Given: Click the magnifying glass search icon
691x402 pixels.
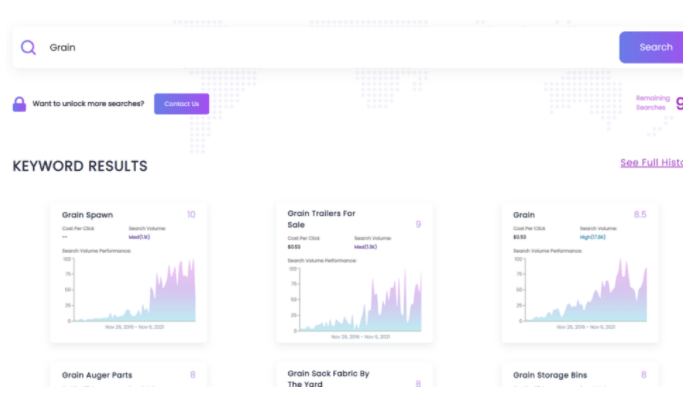Looking at the screenshot, I should [28, 47].
